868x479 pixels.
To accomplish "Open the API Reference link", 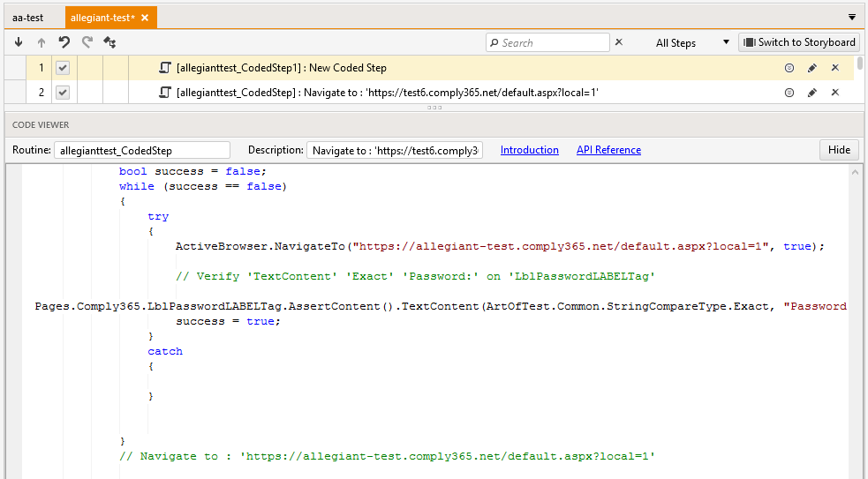I will (608, 150).
